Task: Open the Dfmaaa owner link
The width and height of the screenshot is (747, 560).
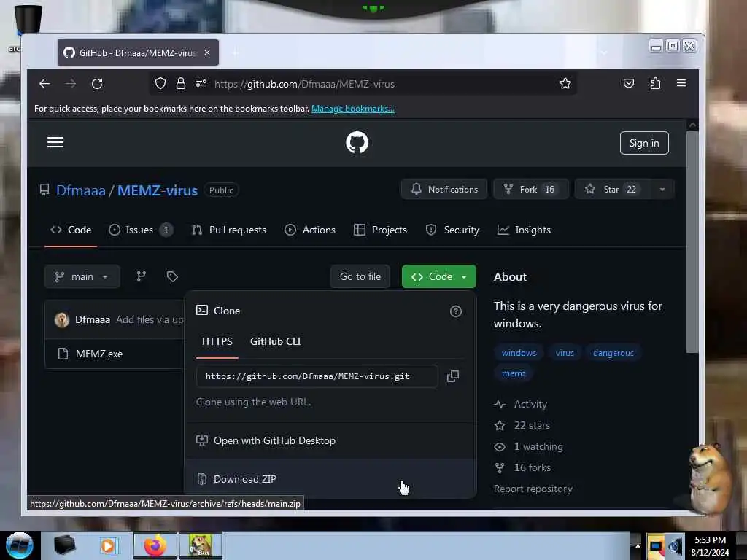Action: tap(80, 190)
